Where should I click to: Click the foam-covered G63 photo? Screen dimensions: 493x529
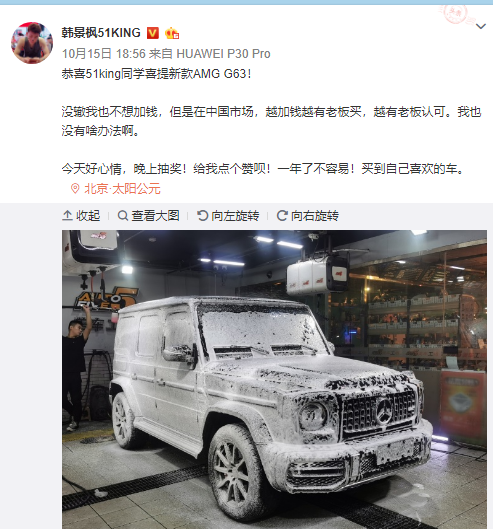(274, 380)
